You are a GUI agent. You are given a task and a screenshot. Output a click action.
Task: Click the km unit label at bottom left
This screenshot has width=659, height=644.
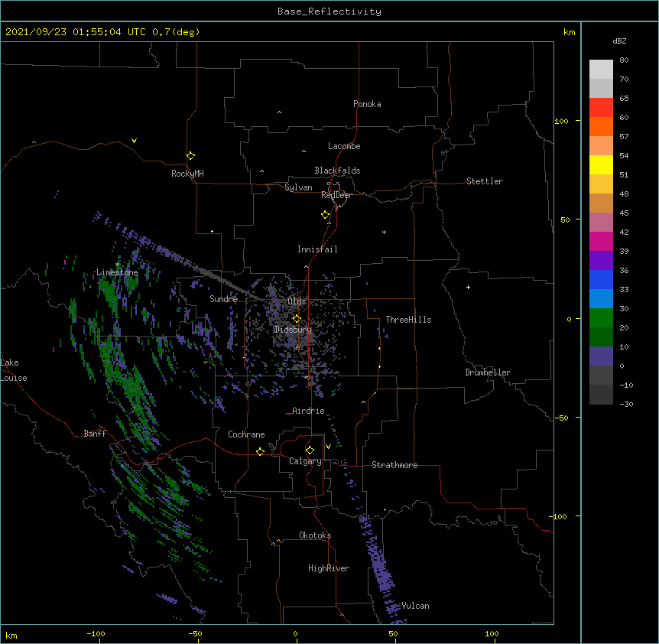coord(11,635)
